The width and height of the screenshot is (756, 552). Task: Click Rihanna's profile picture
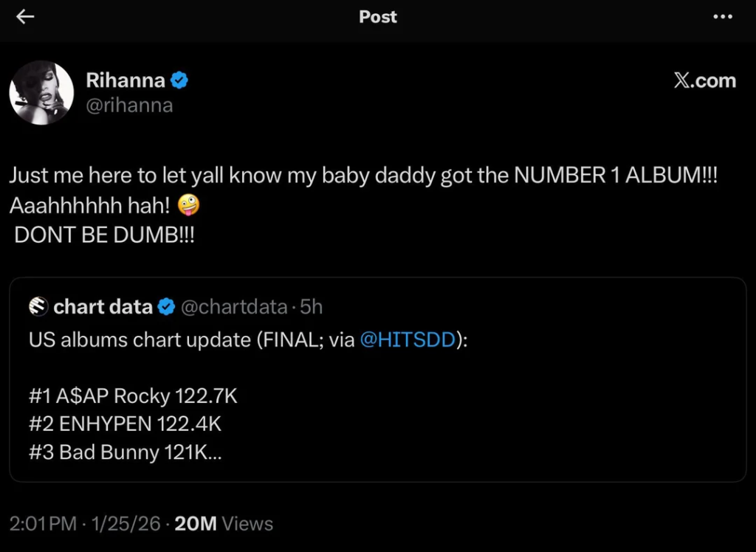tap(41, 93)
